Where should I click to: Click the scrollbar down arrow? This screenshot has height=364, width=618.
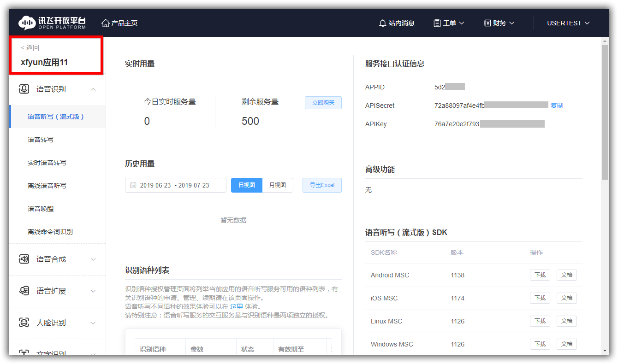coord(605,351)
